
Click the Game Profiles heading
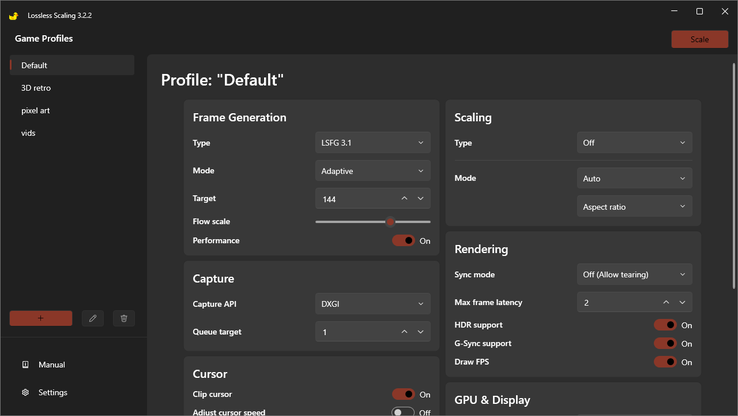pos(44,39)
